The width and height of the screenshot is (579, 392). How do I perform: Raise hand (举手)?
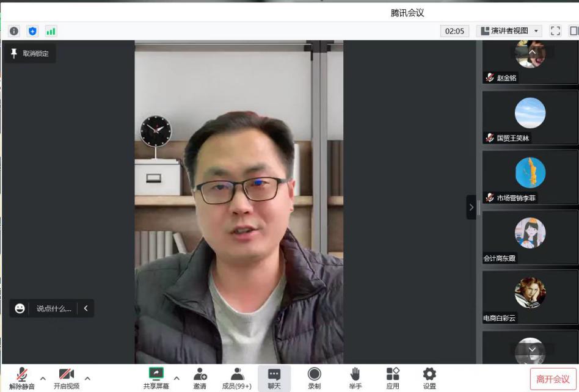[355, 378]
